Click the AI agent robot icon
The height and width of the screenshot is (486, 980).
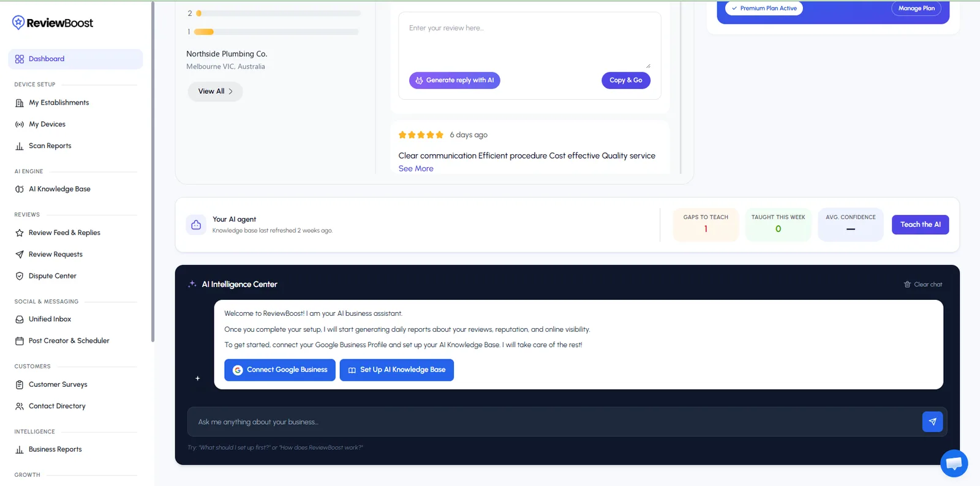coord(196,225)
